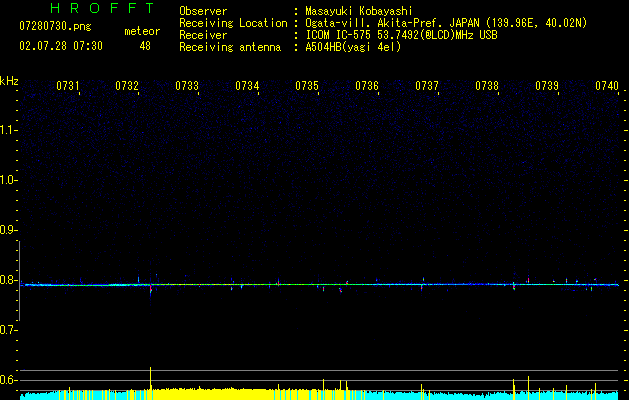Image resolution: width=629 pixels, height=400 pixels.
Task: Click the 1.1 kHz axis label
Action: click(7, 130)
